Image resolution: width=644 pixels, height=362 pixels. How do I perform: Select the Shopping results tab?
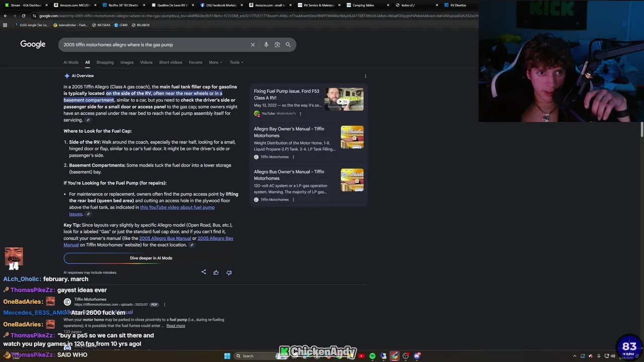click(x=105, y=62)
